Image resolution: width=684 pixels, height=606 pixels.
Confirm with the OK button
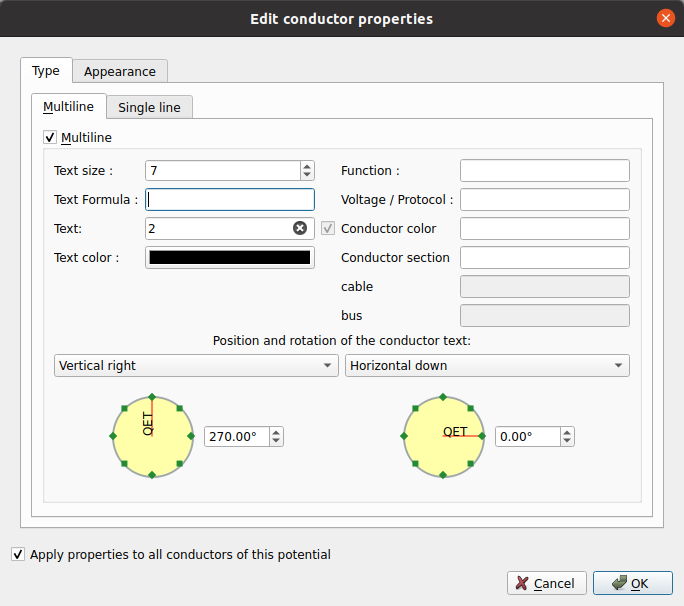click(x=633, y=583)
